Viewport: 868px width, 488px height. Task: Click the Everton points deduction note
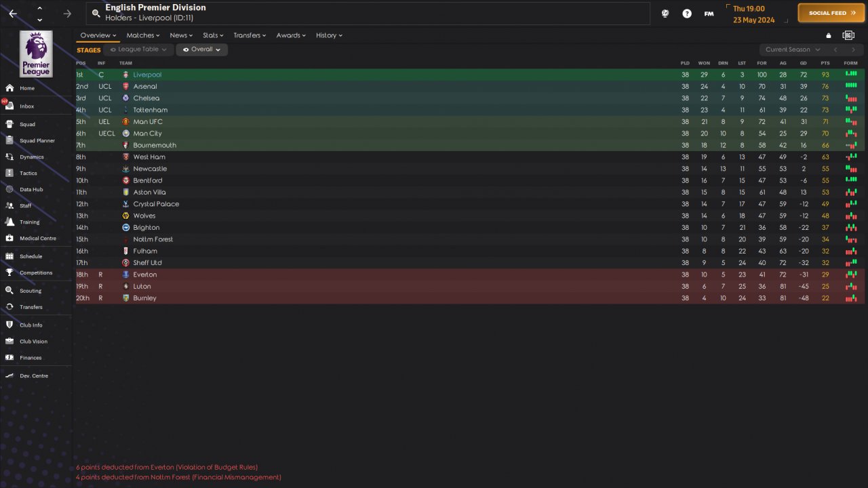point(167,467)
